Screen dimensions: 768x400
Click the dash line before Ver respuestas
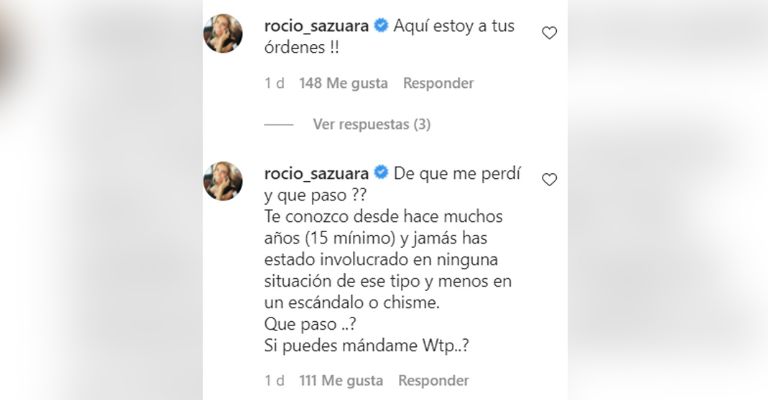click(279, 125)
